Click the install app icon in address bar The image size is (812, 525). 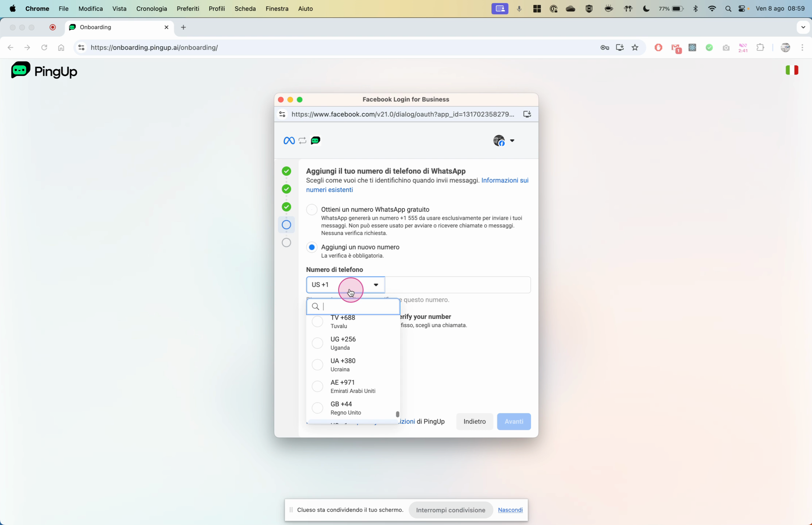point(620,47)
